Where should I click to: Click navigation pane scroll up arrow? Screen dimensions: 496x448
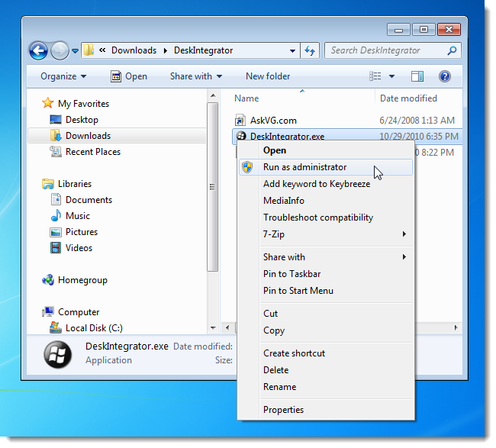pyautogui.click(x=213, y=95)
